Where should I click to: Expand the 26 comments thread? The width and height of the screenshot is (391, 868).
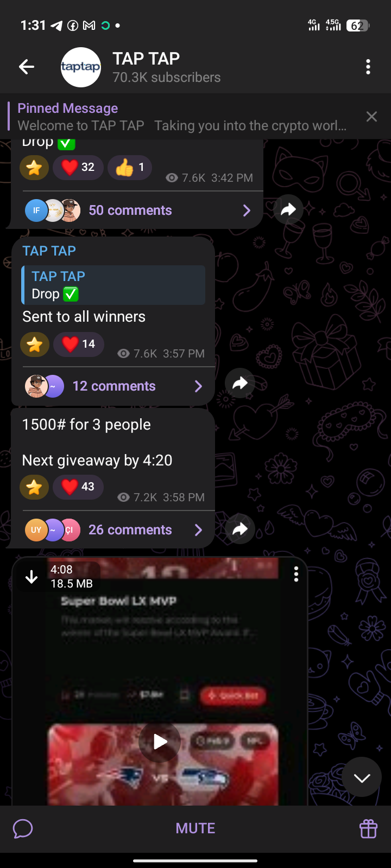(x=114, y=529)
